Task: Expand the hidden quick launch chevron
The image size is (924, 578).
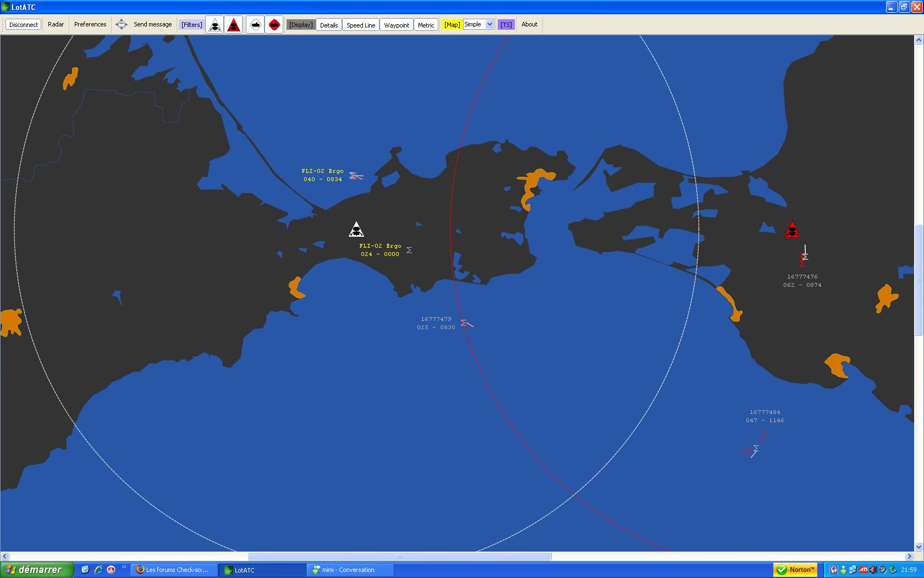Action: click(x=124, y=567)
